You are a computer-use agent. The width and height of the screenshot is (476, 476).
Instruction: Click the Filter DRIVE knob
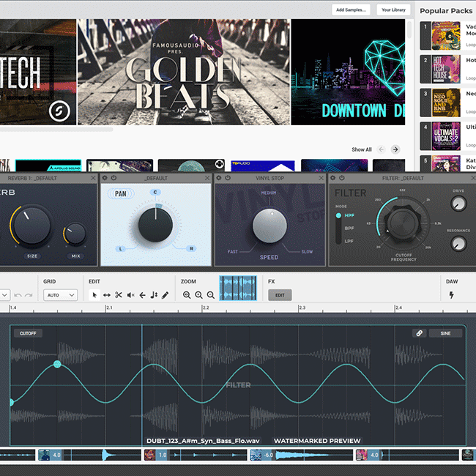(458, 204)
